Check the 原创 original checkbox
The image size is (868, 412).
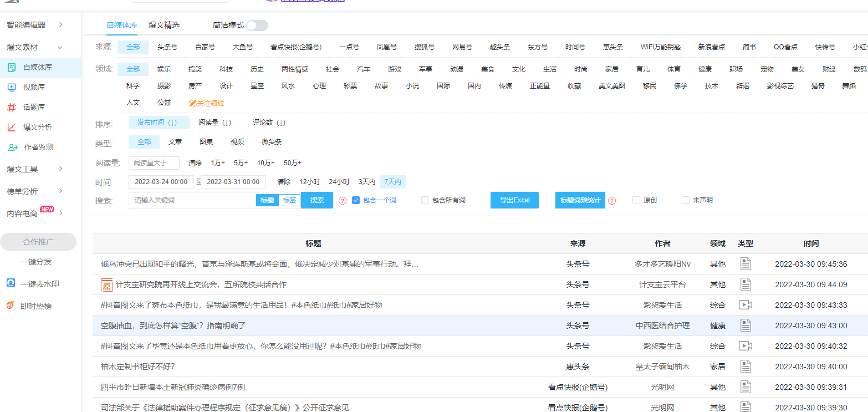tap(636, 200)
